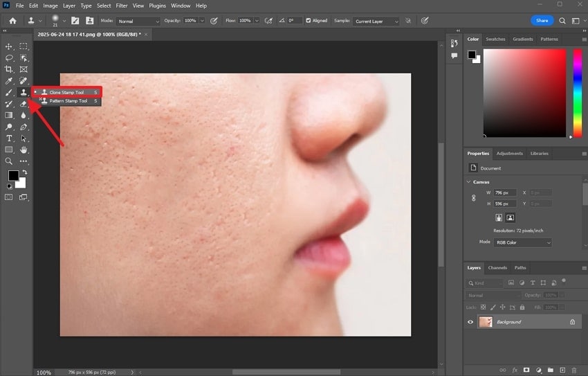588x376 pixels.
Task: Select the Dodge tool
Action: (x=8, y=127)
